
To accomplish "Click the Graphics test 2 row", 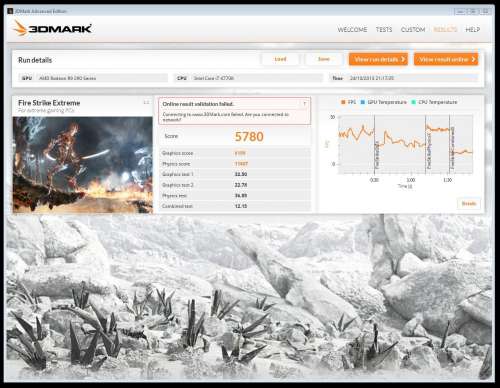I will (235, 185).
